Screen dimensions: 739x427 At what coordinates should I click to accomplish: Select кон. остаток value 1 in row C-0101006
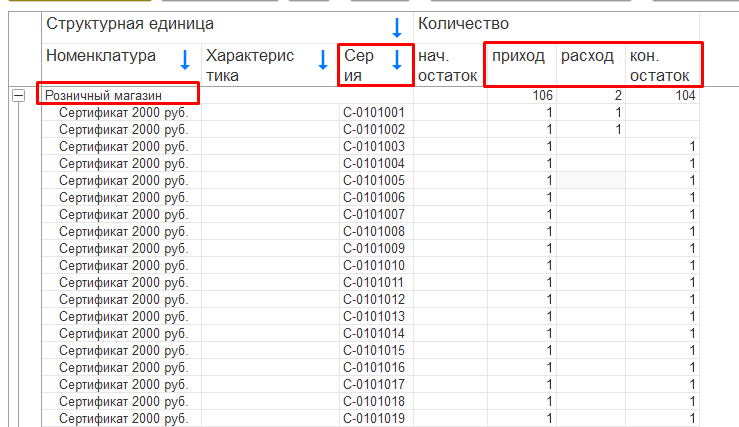(662, 197)
